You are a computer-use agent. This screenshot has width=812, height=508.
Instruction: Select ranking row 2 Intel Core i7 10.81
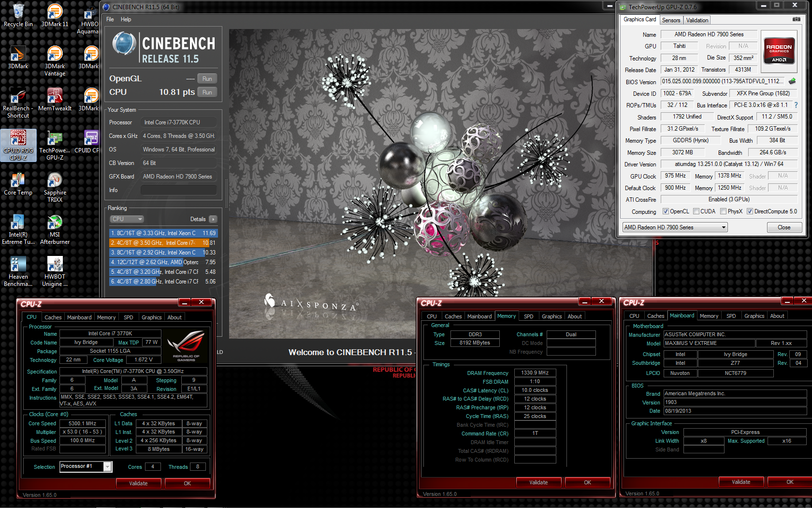click(163, 243)
